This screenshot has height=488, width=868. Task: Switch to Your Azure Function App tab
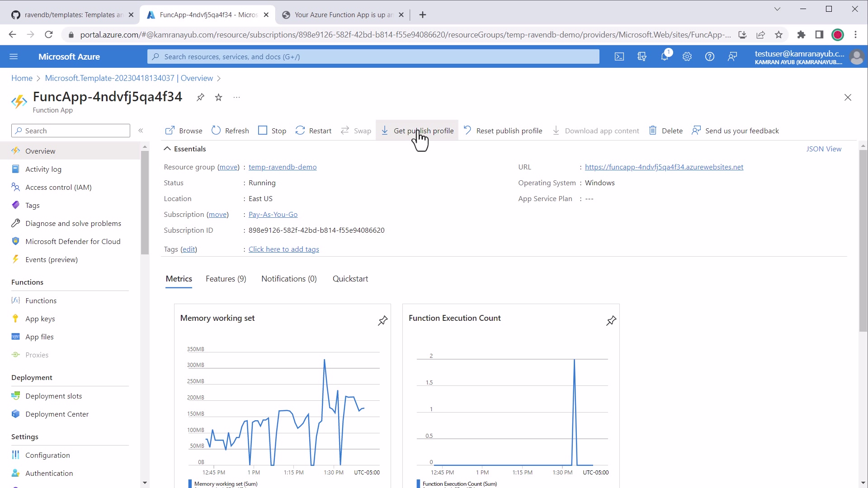[344, 15]
